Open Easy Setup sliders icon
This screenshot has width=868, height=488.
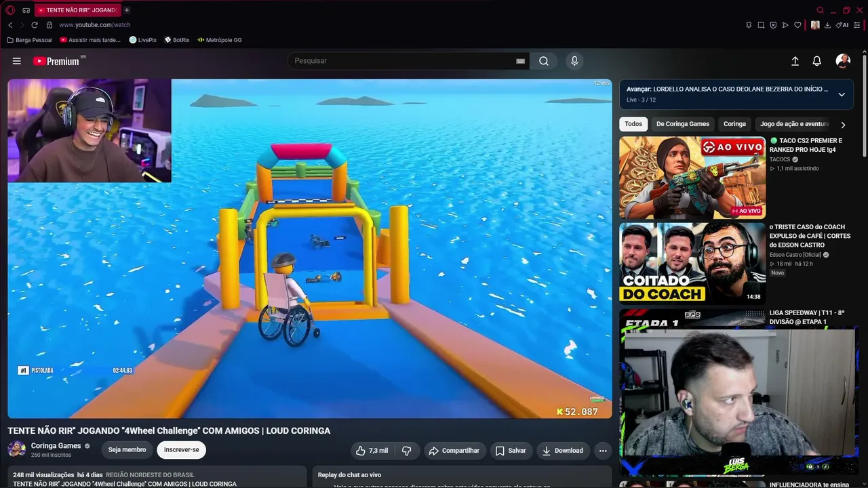click(x=857, y=25)
